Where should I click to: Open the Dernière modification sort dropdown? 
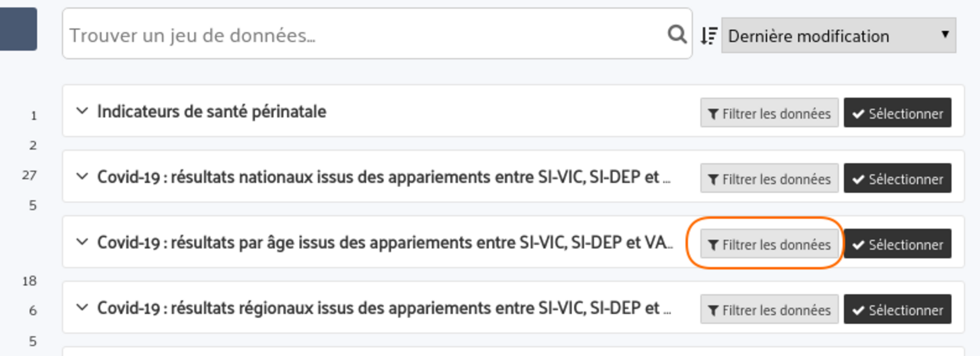(838, 36)
